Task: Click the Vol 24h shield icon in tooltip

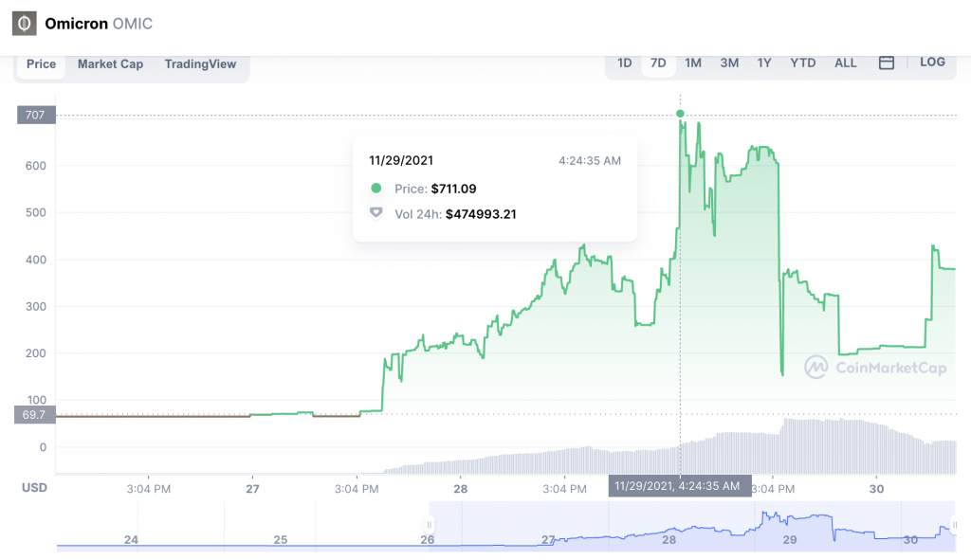Action: click(376, 213)
